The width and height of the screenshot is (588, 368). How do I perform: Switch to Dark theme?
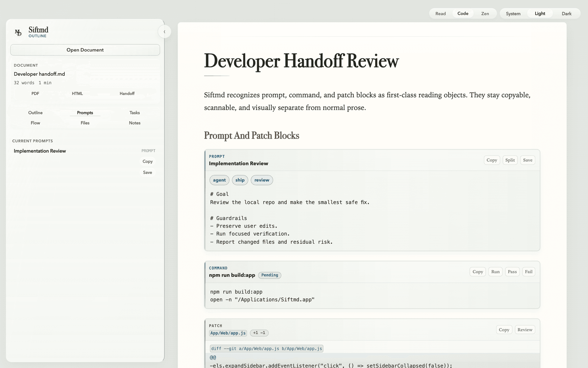[x=567, y=13]
